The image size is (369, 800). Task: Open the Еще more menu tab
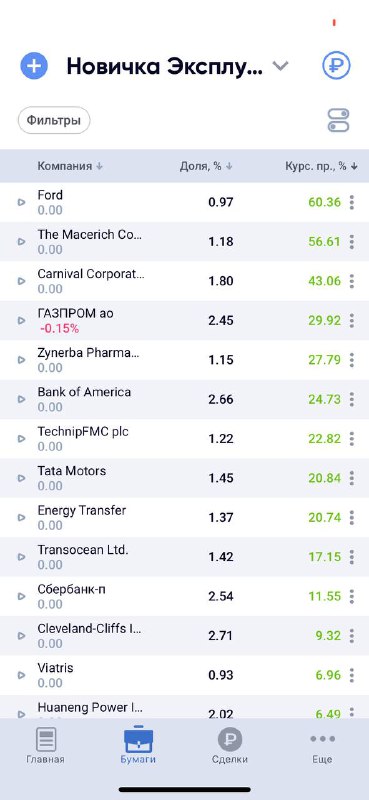323,745
